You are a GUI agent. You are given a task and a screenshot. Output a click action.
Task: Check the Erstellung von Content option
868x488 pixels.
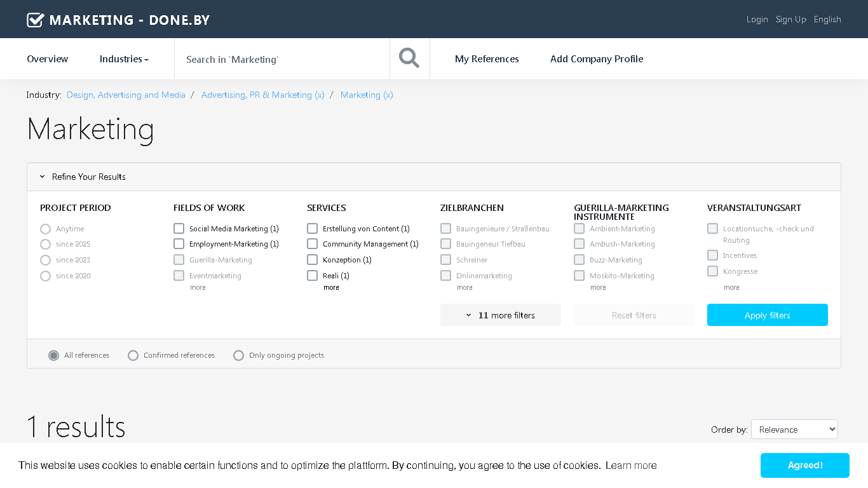click(x=312, y=228)
